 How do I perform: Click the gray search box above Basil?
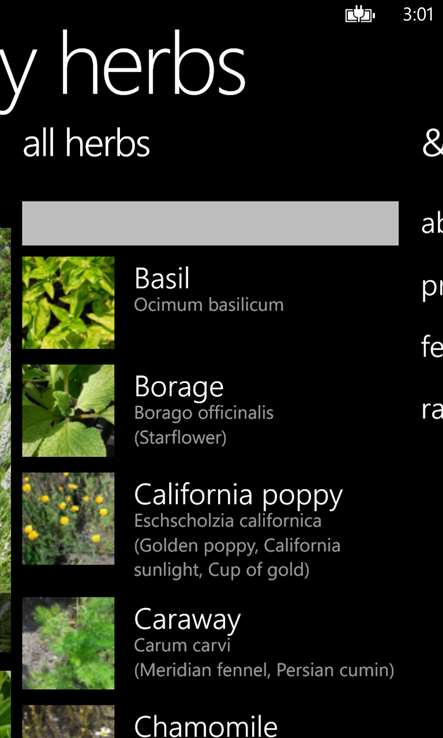click(210, 223)
